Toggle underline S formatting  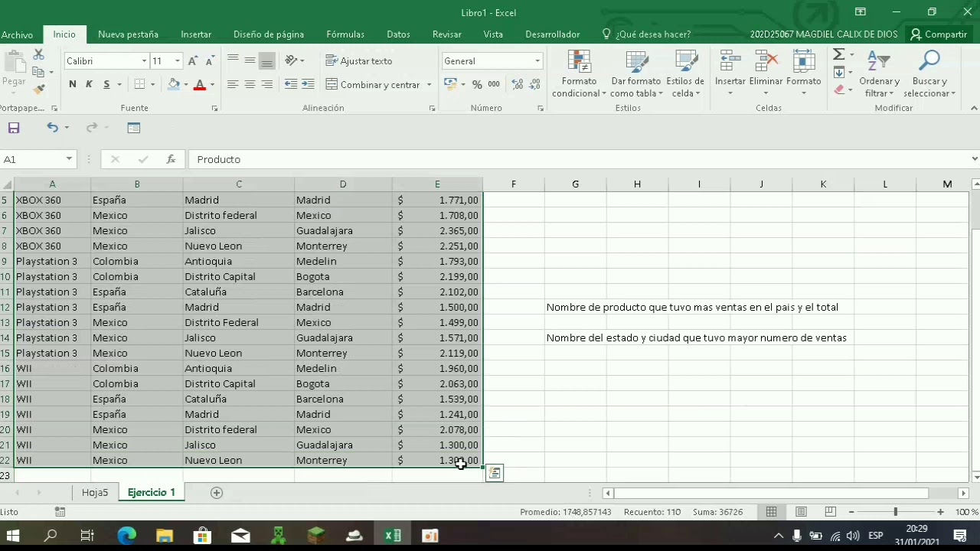[x=106, y=84]
